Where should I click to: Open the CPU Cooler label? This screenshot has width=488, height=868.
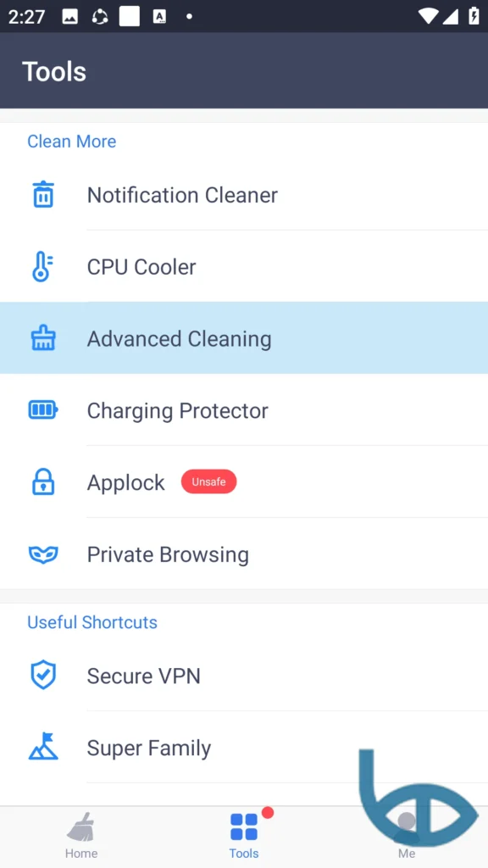pyautogui.click(x=141, y=267)
